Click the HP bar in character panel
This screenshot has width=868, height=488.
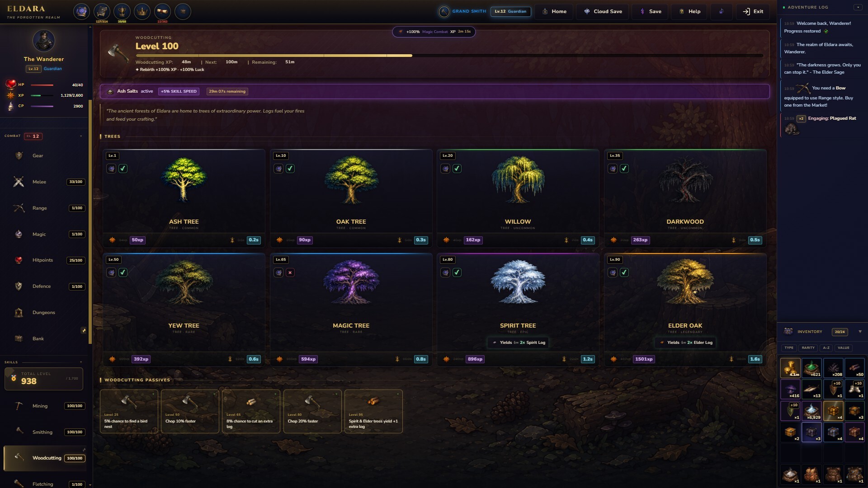[42, 85]
